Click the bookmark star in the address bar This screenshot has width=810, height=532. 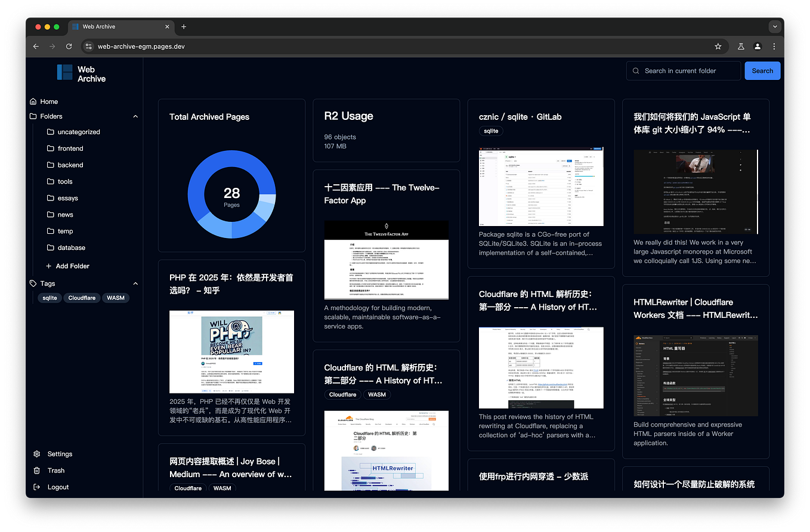click(718, 46)
